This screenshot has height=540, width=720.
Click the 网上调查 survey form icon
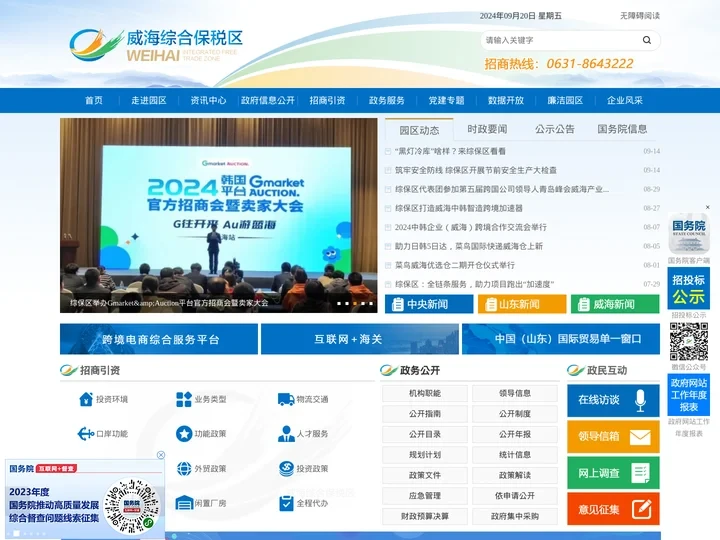(640, 473)
